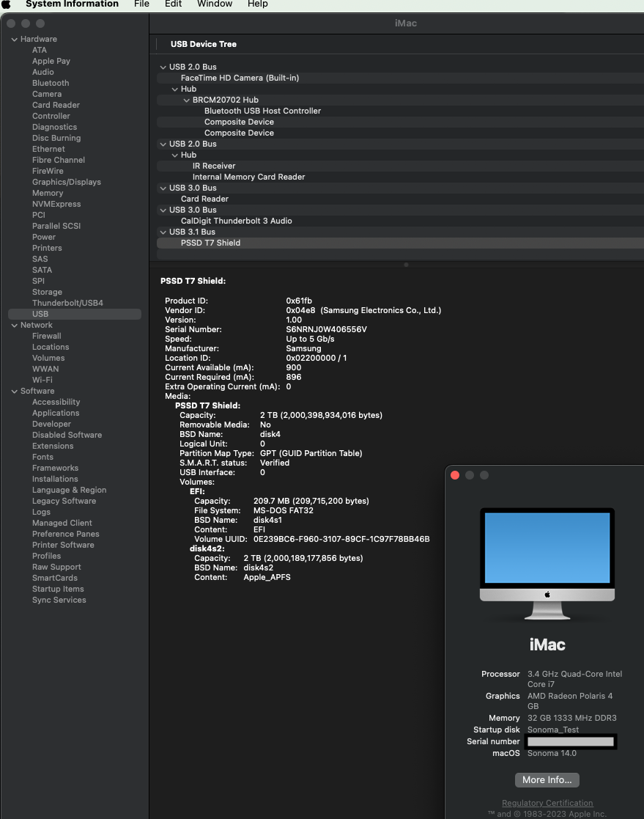Screen dimensions: 644x819
Task: Click the iMac image in About window
Action: [x=547, y=564]
